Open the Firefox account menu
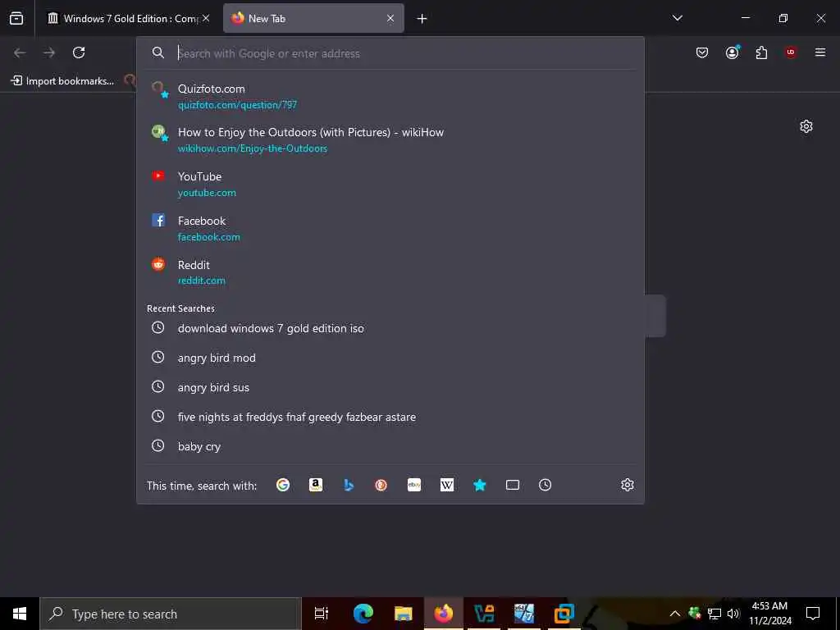 click(733, 52)
